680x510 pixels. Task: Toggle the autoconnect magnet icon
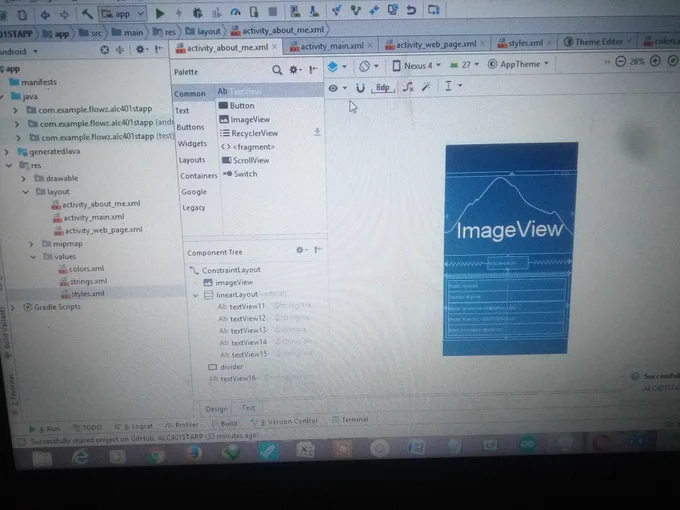coord(360,88)
